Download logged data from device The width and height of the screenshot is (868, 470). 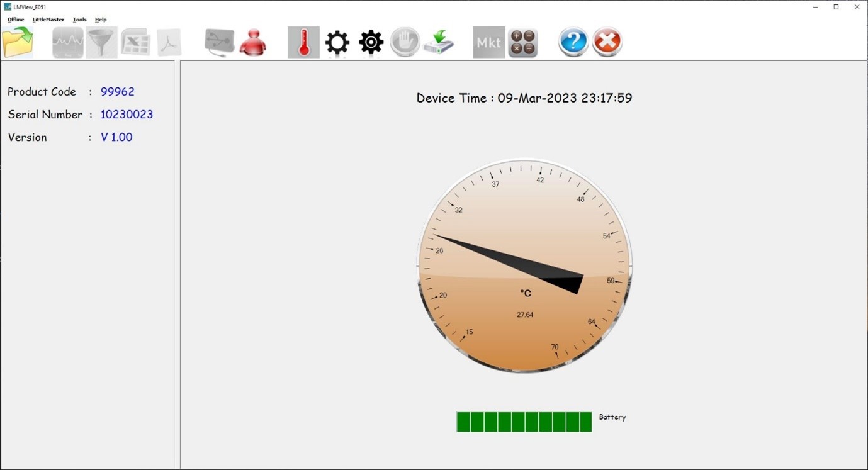[x=439, y=42]
